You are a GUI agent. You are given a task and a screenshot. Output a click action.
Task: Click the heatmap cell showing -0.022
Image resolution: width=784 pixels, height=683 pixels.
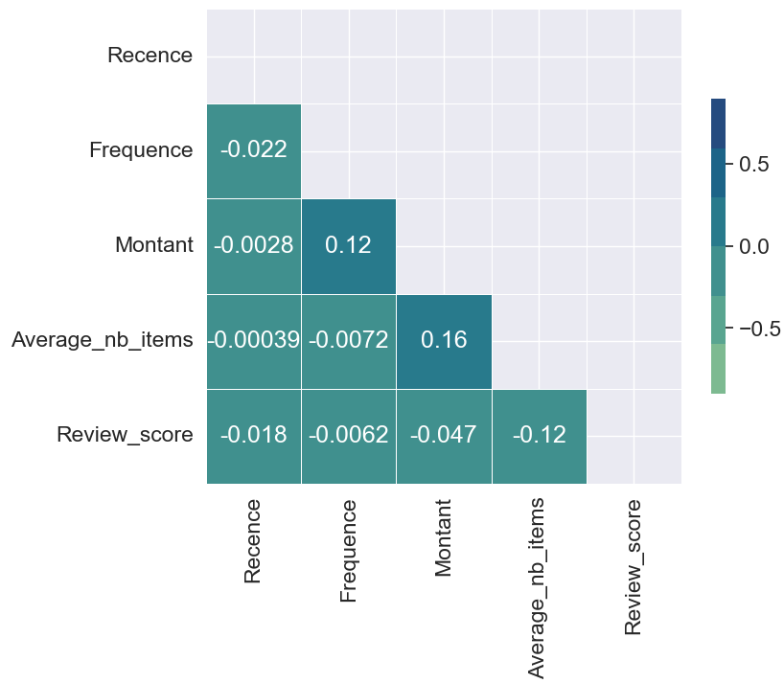coord(254,150)
